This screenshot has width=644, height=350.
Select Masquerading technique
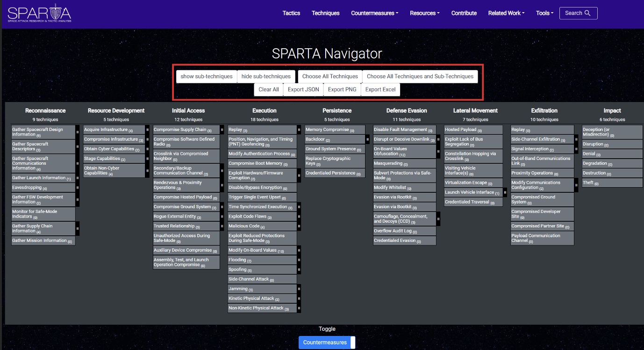[x=405, y=164]
